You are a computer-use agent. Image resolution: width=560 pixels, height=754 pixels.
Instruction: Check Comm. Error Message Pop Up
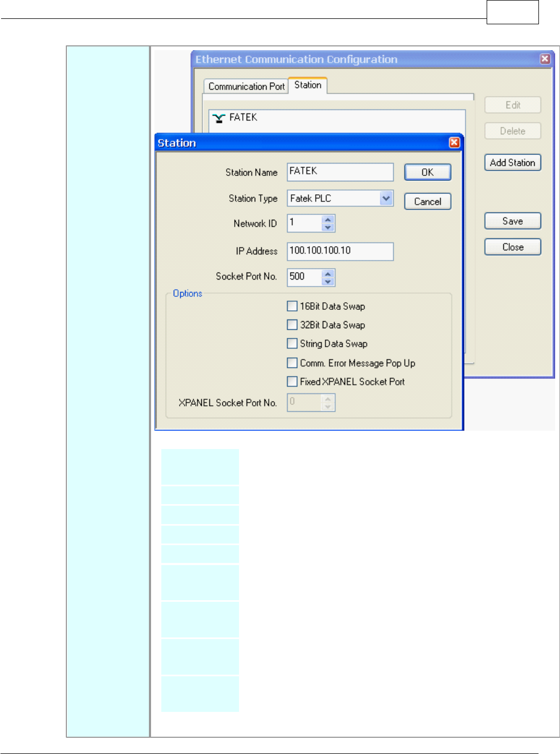(x=292, y=363)
